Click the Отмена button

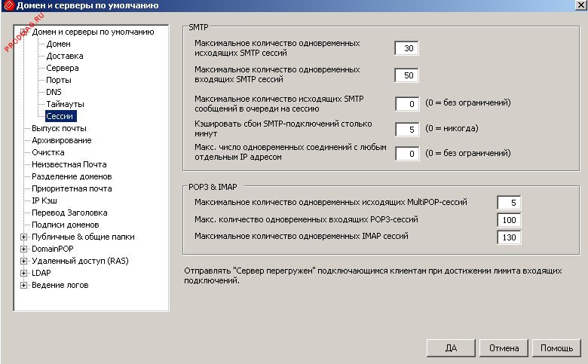point(504,348)
